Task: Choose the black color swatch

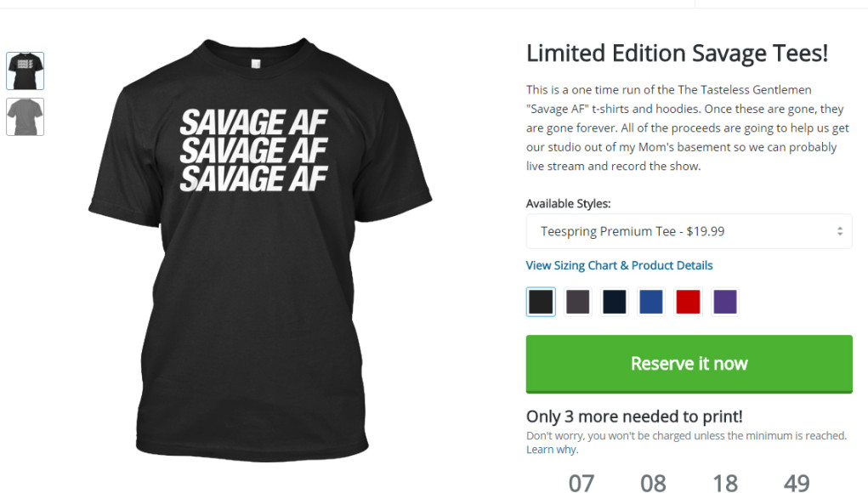Action: 541,302
